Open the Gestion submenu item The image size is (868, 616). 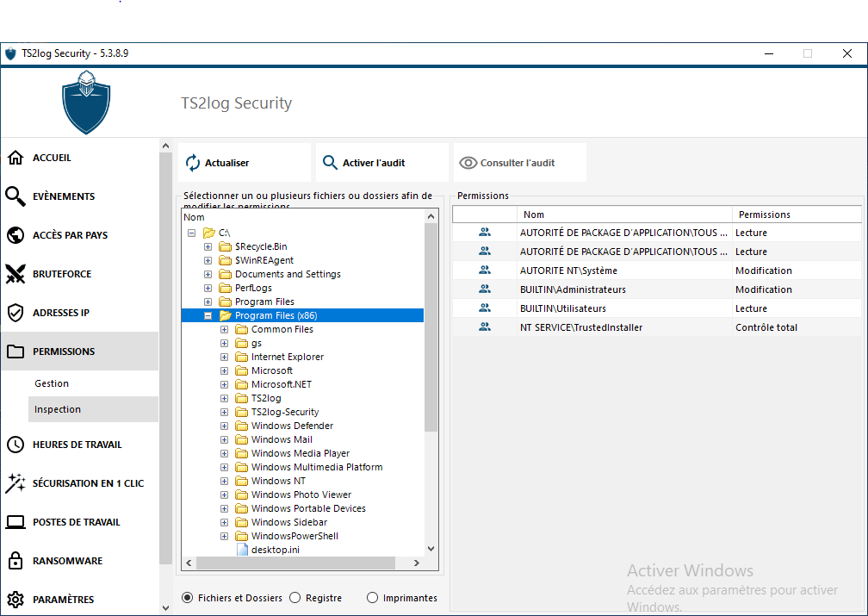click(x=93, y=383)
